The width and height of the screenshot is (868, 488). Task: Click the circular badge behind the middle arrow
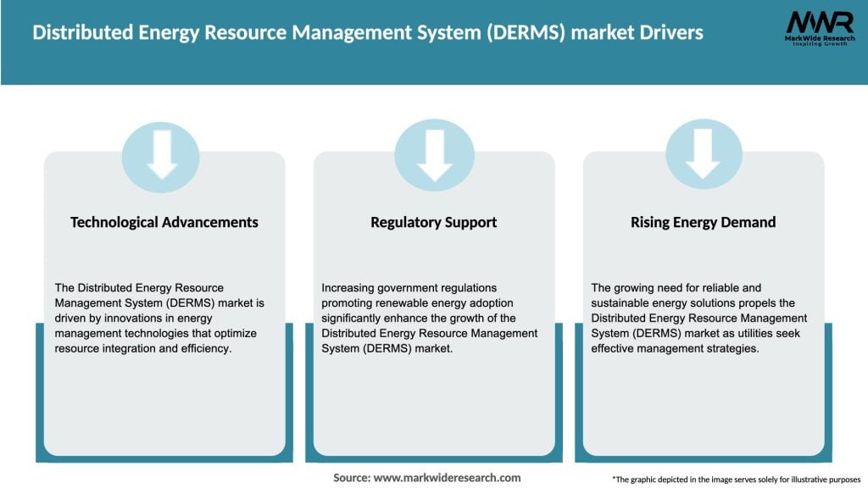click(x=434, y=157)
